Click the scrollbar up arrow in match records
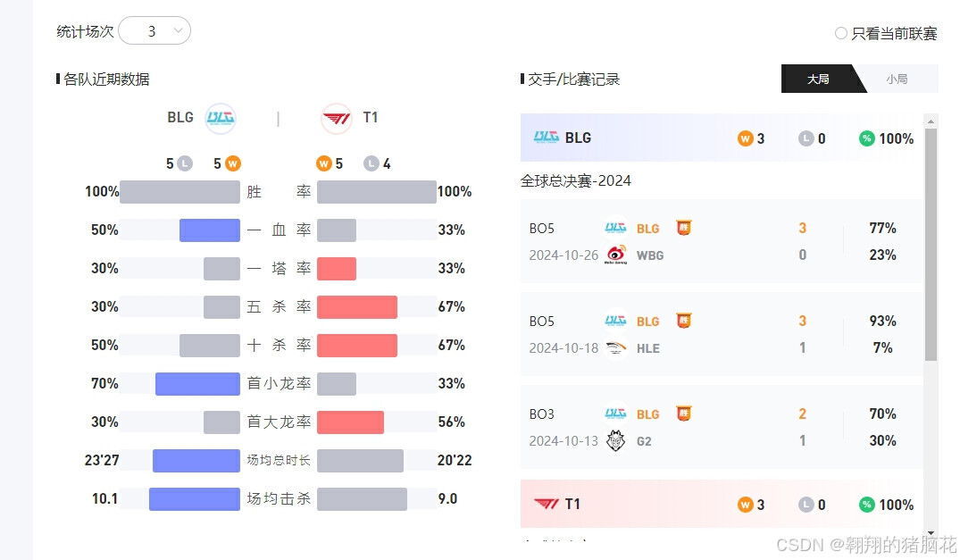This screenshot has height=560, width=960. coord(931,121)
